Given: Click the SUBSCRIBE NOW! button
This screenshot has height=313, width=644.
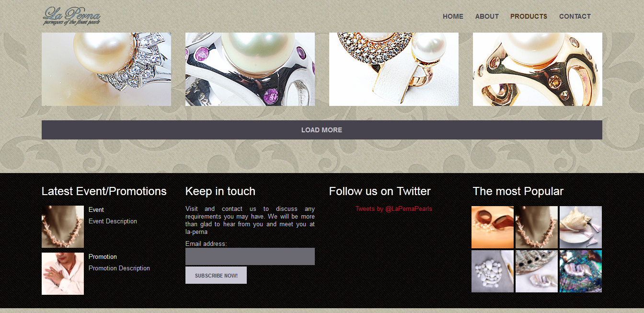Looking at the screenshot, I should [216, 275].
